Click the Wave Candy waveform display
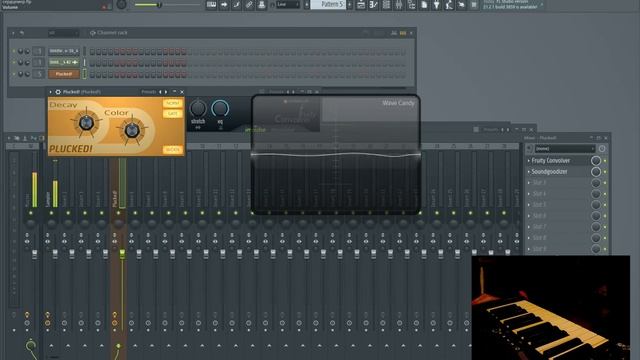Viewport: 640px width, 360px height. (336, 155)
